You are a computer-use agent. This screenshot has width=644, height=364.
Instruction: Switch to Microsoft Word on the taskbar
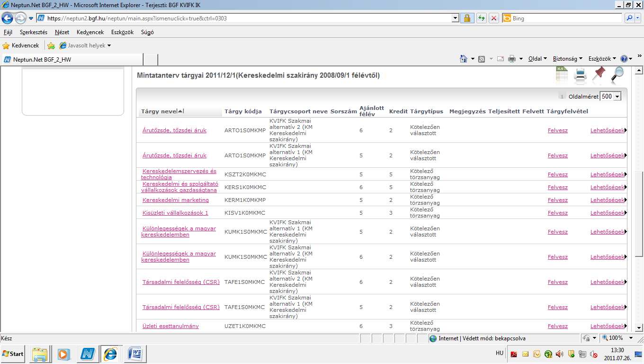point(135,354)
